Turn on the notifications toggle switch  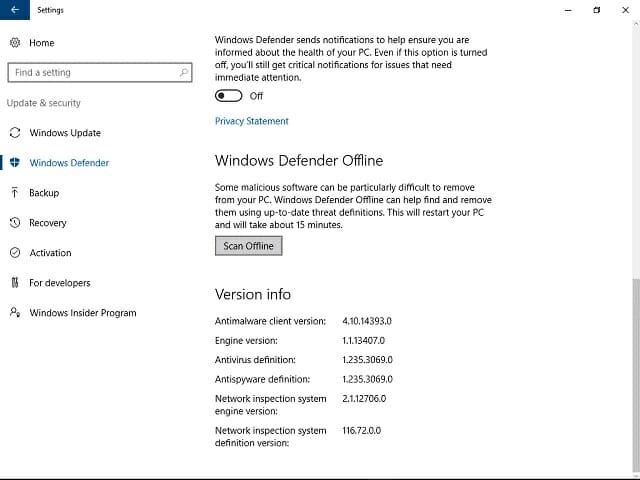[x=229, y=96]
